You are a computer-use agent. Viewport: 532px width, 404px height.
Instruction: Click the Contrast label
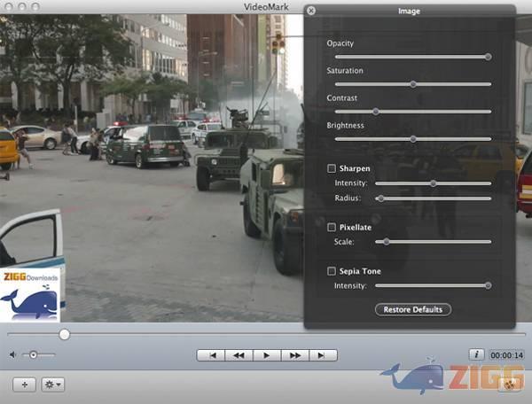pyautogui.click(x=341, y=98)
